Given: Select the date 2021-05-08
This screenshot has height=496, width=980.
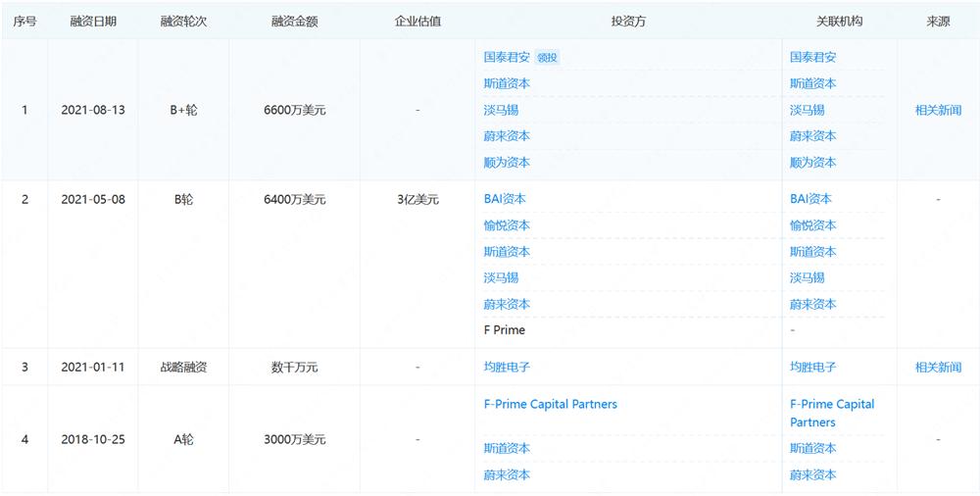Looking at the screenshot, I should tap(93, 200).
